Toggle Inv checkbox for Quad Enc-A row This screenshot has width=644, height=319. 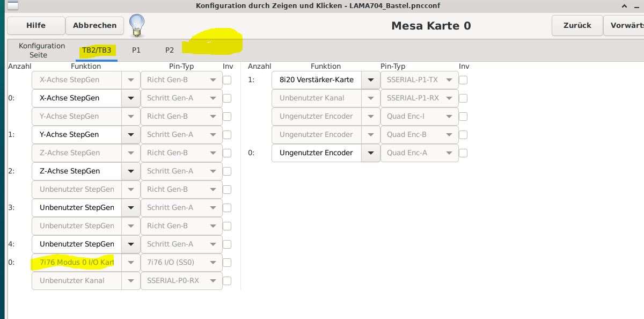click(x=463, y=153)
